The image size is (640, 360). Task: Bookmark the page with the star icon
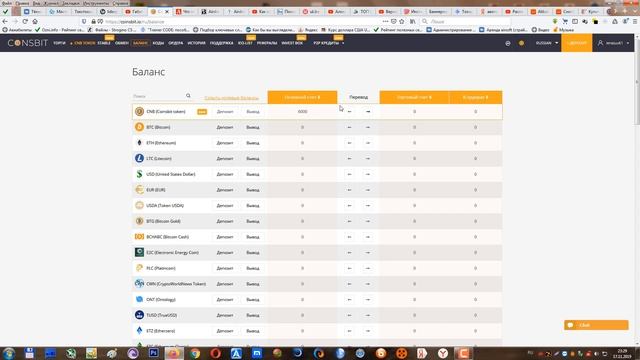coord(402,21)
